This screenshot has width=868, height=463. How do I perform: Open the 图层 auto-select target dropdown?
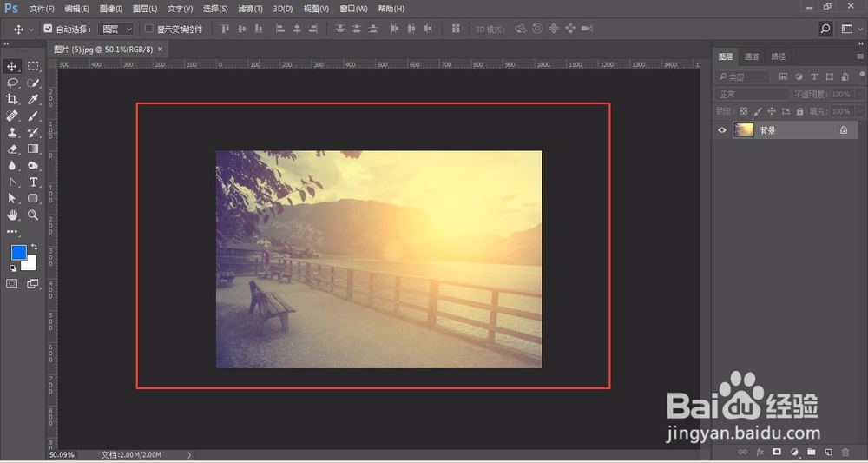[x=115, y=29]
